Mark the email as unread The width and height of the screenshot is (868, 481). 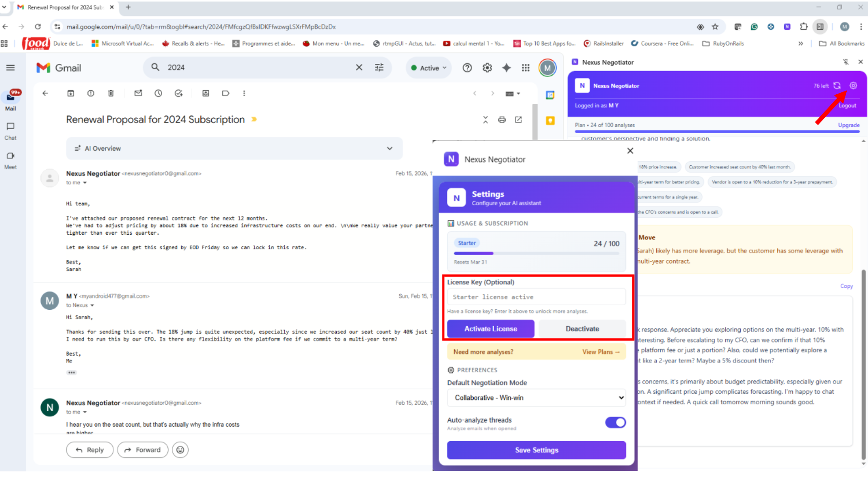[138, 93]
